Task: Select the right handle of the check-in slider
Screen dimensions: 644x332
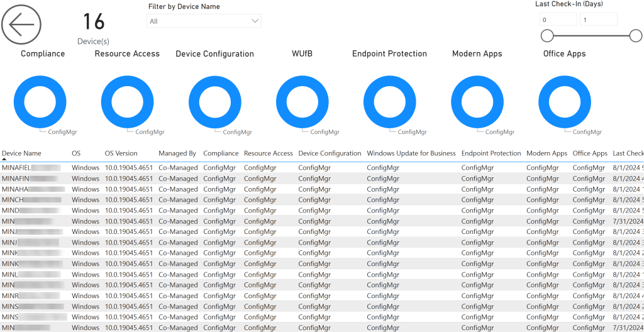Action: pos(636,36)
